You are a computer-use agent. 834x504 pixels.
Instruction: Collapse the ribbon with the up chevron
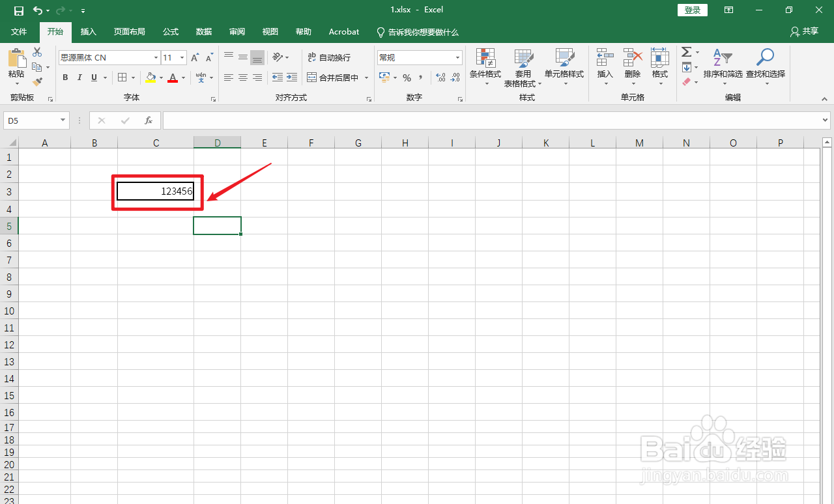pyautogui.click(x=824, y=99)
